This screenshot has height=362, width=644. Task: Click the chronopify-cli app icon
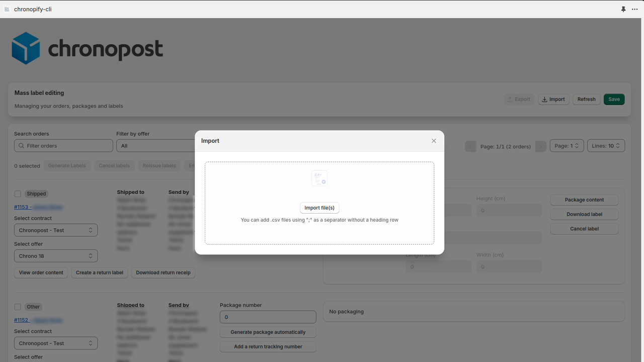[x=7, y=9]
